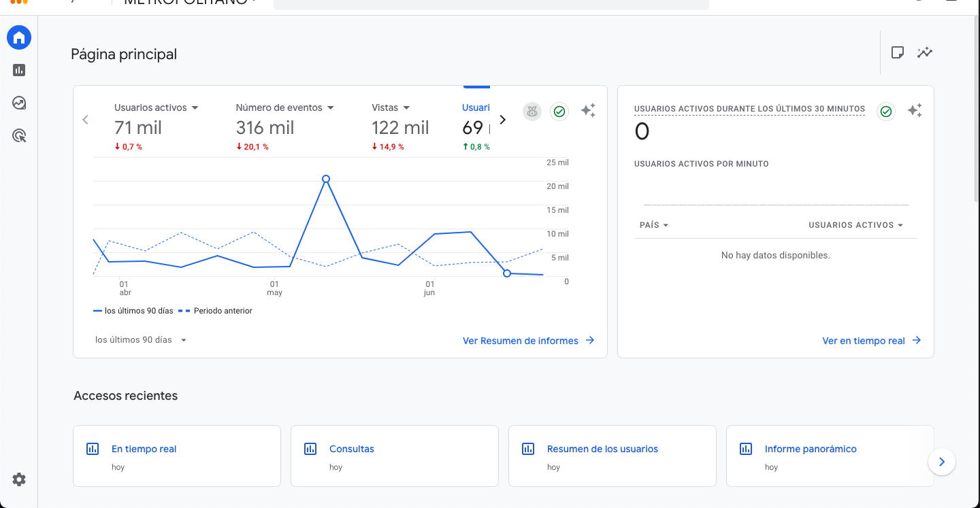This screenshot has width=980, height=508.
Task: Open the Explore icon in sidebar
Action: (x=19, y=103)
